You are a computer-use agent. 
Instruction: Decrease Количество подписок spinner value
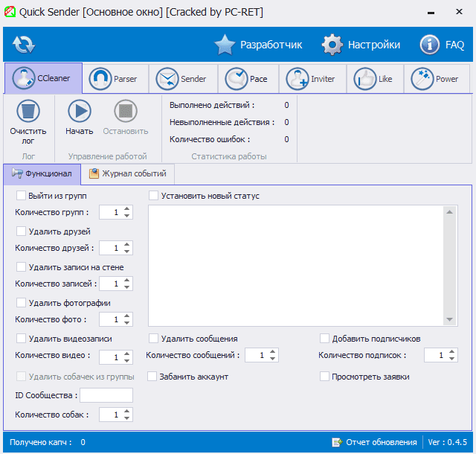452,359
